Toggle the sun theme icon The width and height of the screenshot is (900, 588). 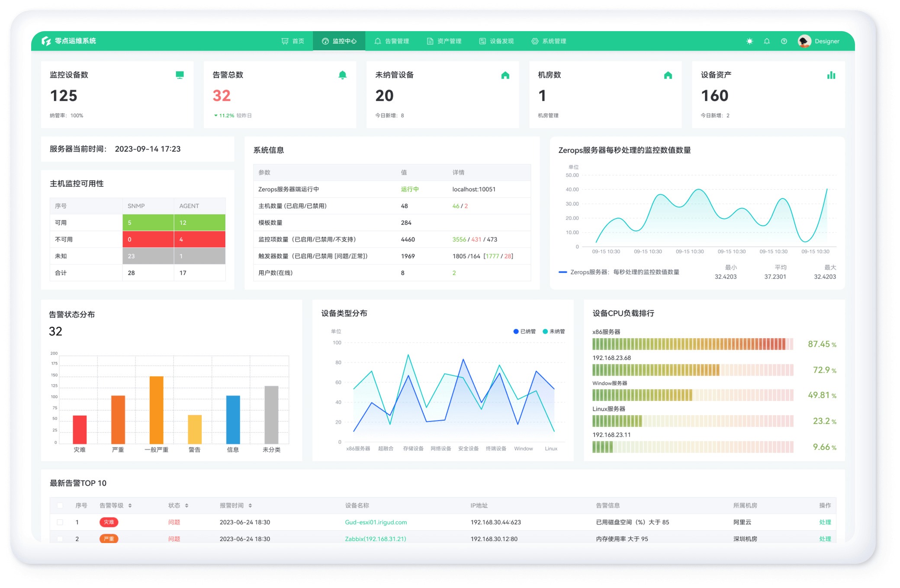point(749,41)
